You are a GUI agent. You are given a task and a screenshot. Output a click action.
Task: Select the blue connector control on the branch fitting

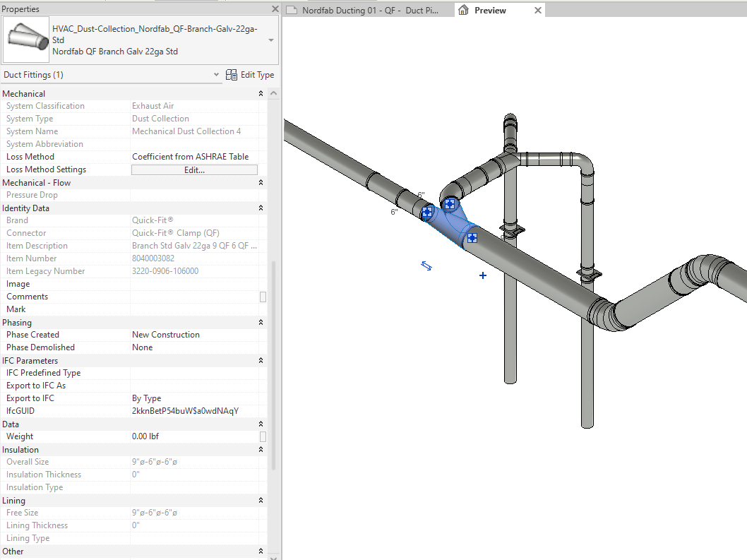[x=427, y=211]
